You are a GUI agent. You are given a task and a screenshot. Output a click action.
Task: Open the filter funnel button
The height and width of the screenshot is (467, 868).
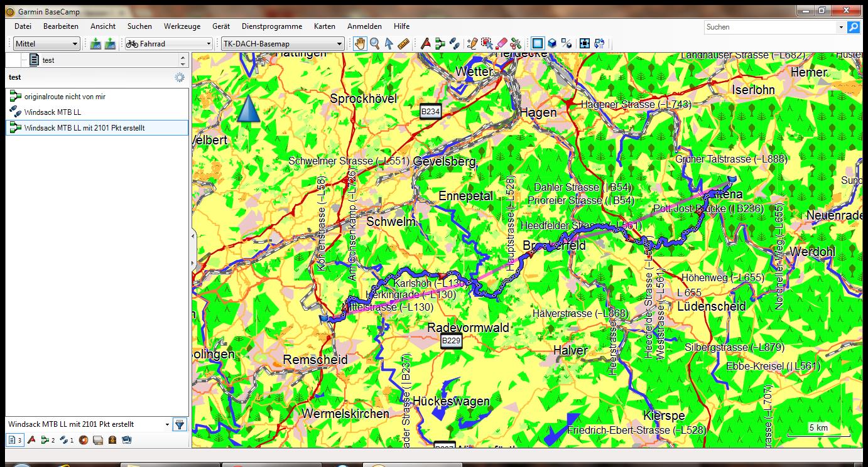click(x=180, y=424)
